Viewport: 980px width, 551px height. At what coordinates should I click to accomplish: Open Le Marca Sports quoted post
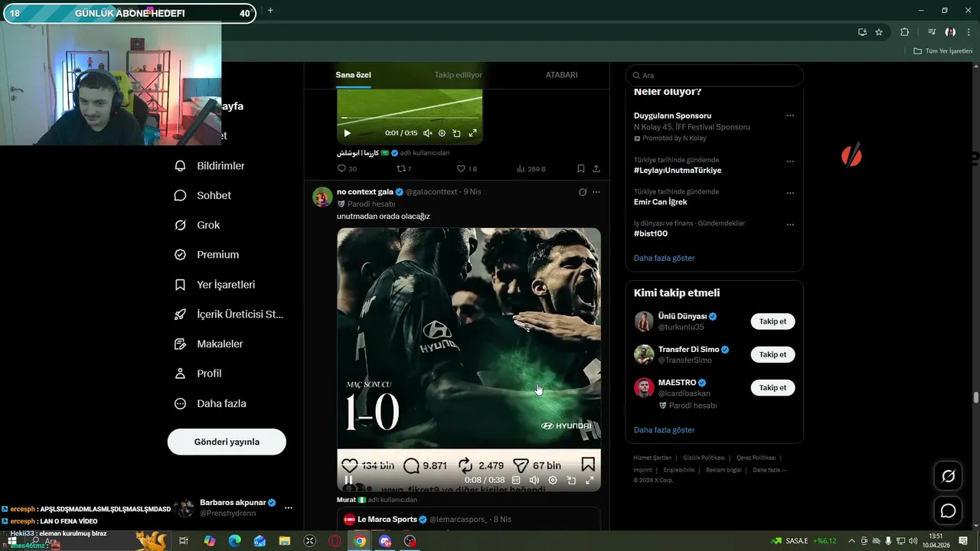pyautogui.click(x=469, y=520)
